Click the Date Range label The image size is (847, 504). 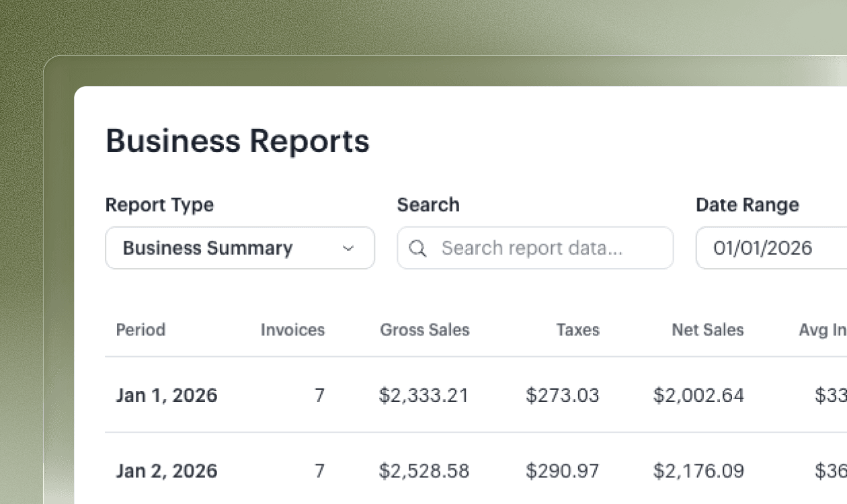coord(748,205)
